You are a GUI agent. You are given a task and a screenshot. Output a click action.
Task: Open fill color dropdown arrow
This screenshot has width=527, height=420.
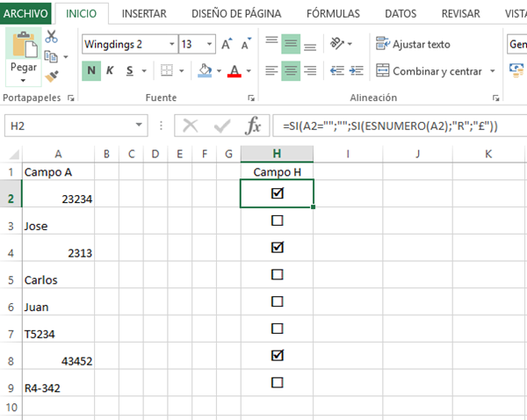click(219, 70)
